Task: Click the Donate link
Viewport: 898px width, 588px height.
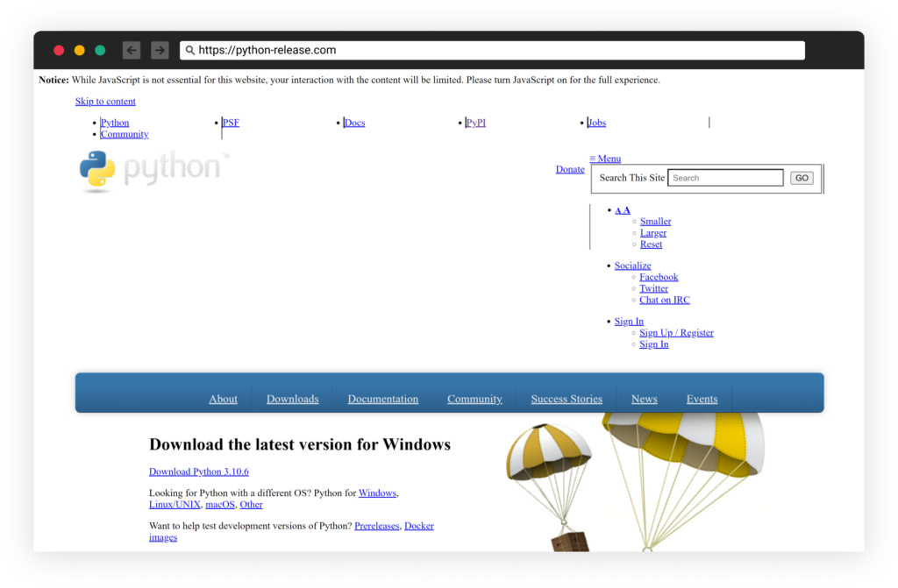Action: tap(570, 169)
